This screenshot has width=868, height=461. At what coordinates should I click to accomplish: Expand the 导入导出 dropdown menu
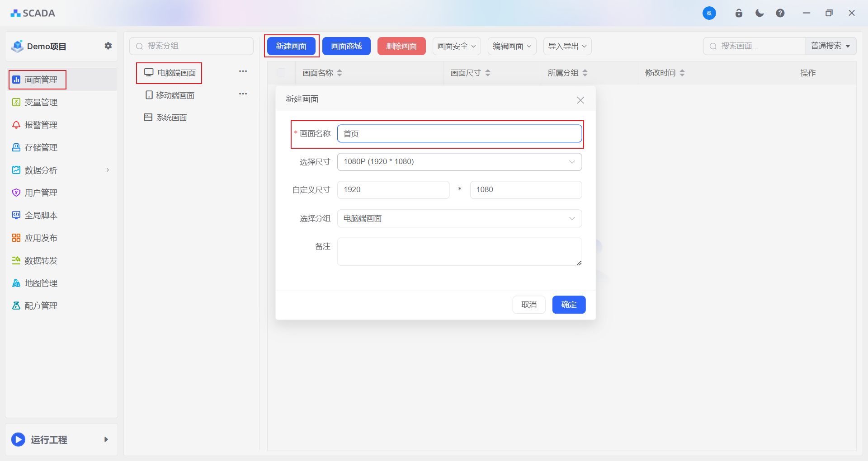coord(567,46)
